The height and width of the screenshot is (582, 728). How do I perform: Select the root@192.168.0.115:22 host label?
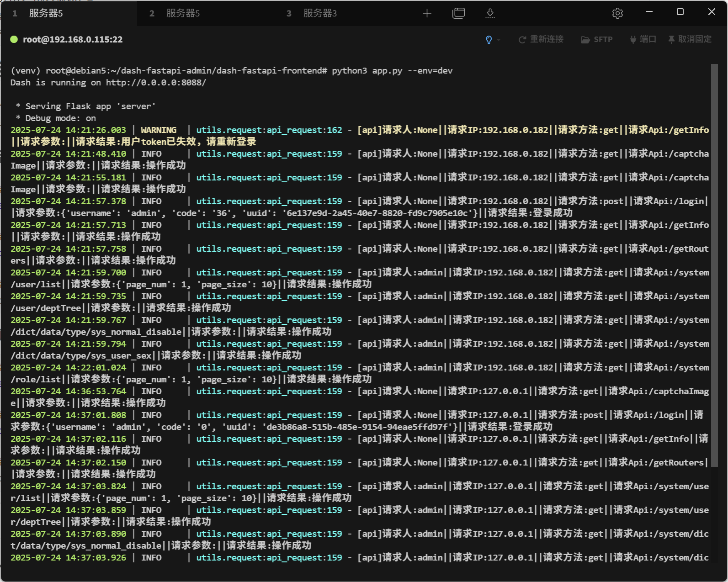73,39
